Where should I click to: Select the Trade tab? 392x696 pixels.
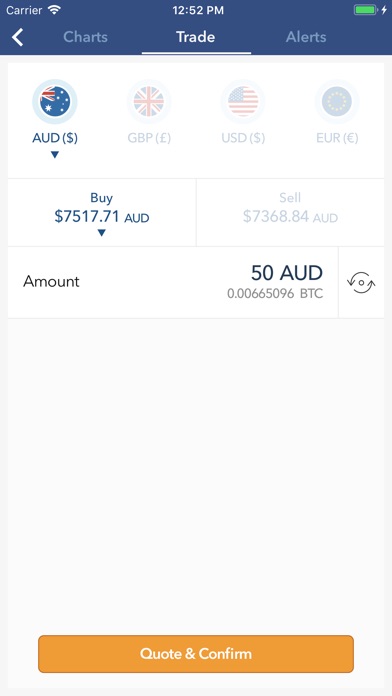(196, 37)
